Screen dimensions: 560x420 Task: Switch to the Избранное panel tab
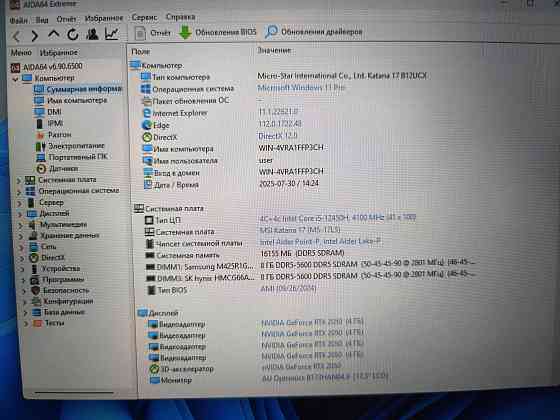[x=59, y=52]
